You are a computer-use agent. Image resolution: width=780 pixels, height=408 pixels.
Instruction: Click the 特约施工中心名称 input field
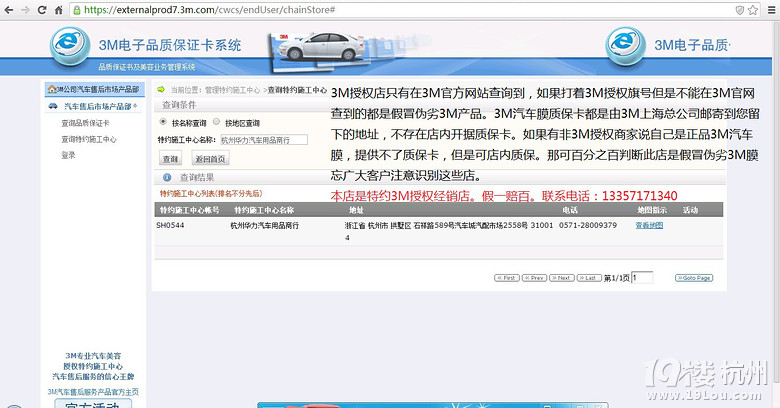264,140
